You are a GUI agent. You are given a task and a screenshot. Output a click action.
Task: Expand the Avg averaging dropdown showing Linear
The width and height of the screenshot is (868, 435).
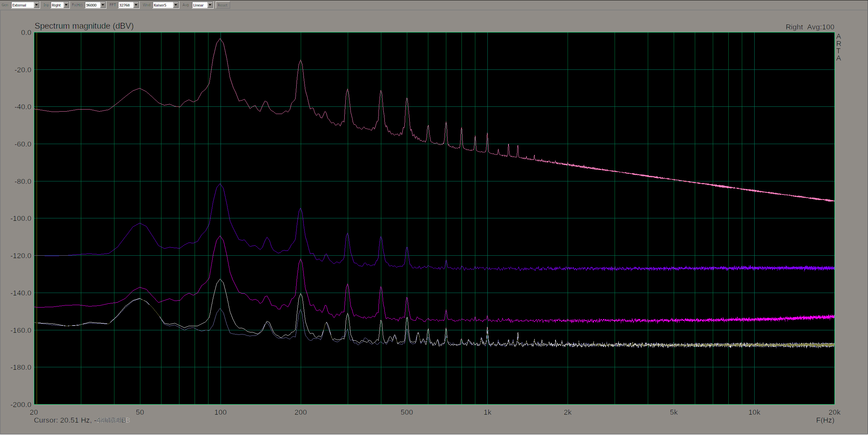(203, 5)
